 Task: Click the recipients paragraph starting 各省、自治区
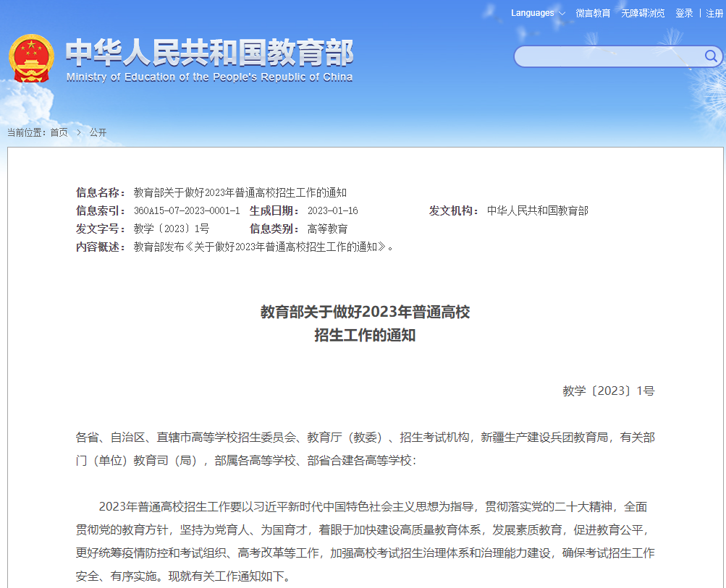tap(365, 448)
